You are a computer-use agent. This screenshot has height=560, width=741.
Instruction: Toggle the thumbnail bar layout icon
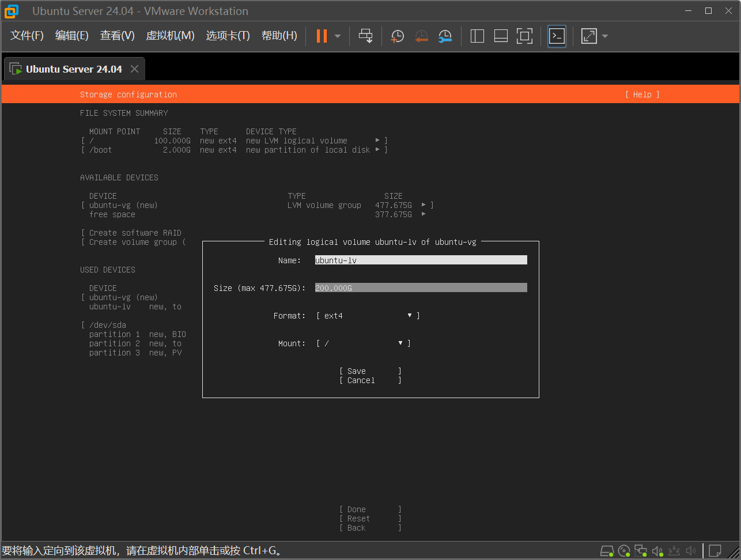pyautogui.click(x=501, y=36)
